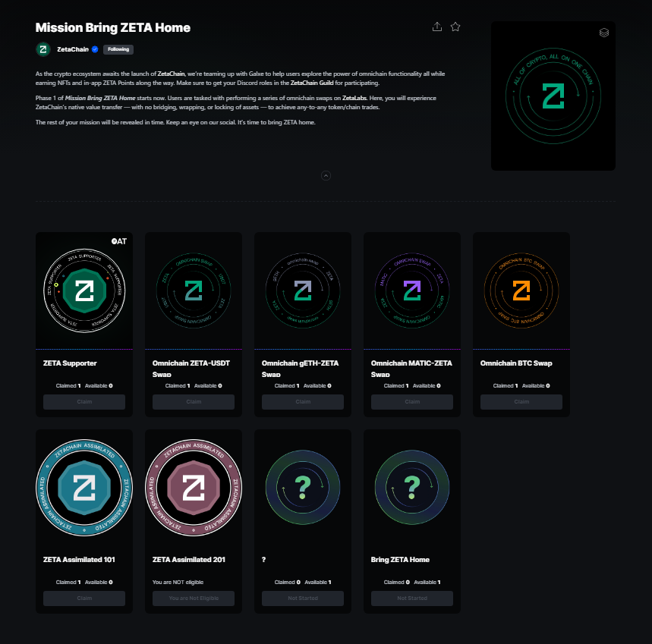Open the Omnichain gETH-ZETA Swap badge image

[303, 291]
